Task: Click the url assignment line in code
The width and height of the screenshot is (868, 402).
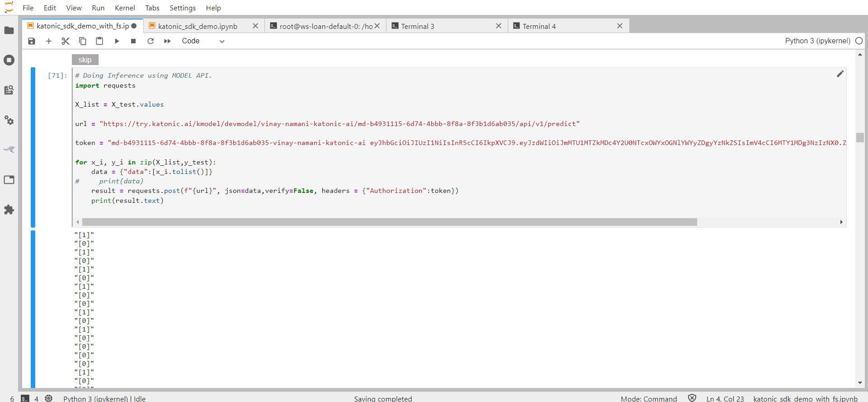Action: (327, 124)
